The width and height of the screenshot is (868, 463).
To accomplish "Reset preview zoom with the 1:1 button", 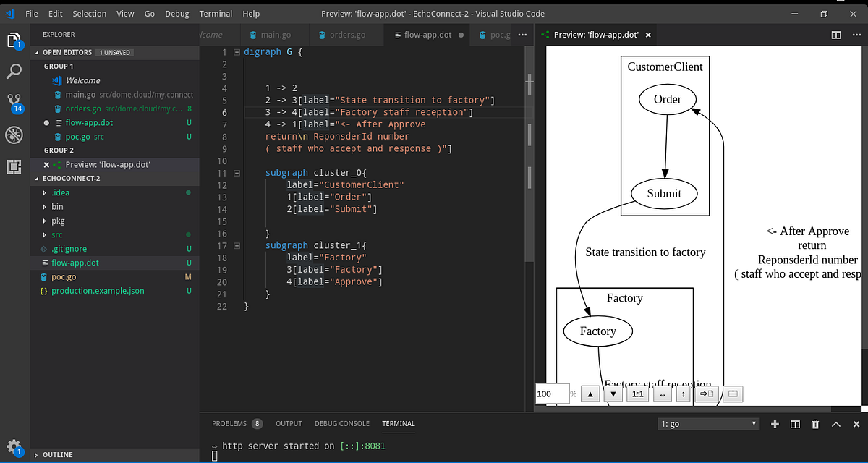I will tap(637, 394).
